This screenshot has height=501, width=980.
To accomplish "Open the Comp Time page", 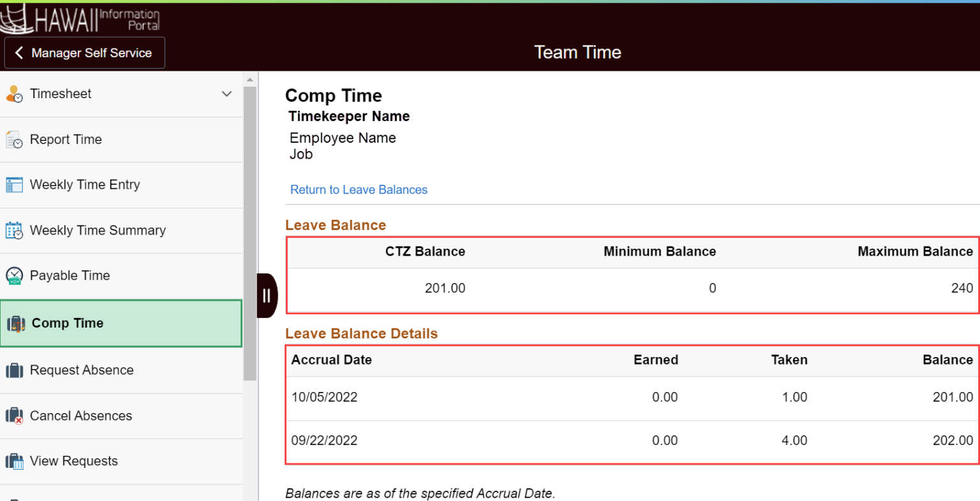I will pyautogui.click(x=66, y=323).
